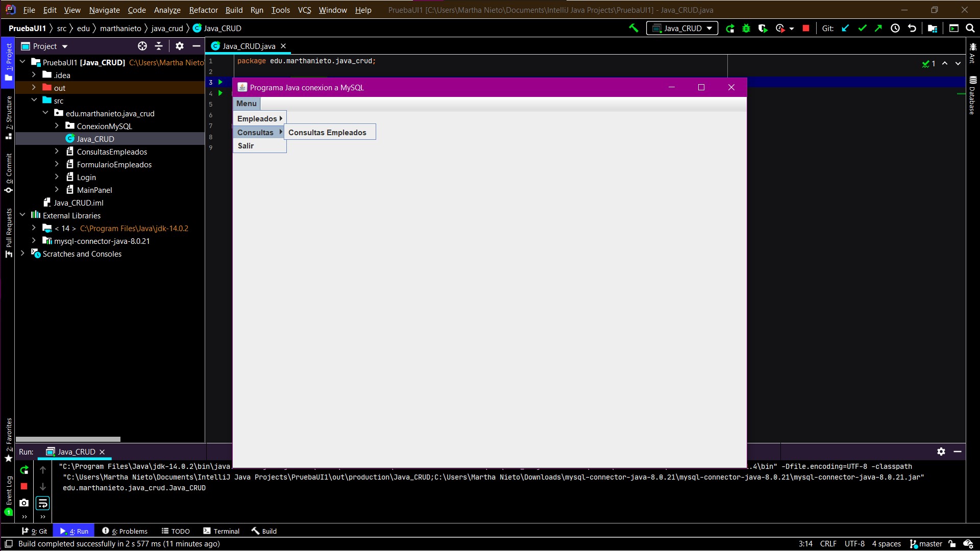Start debugging using the green bug icon
Image resolution: width=980 pixels, height=551 pixels.
746,28
